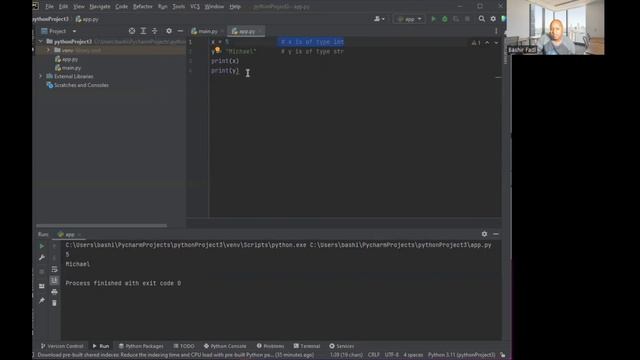Select app.py in project tree
This screenshot has width=640, height=360.
[67, 59]
